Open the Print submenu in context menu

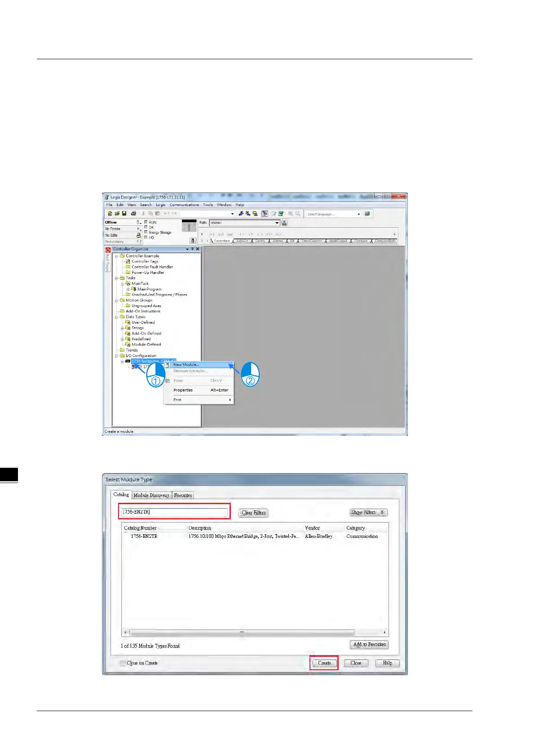(199, 400)
